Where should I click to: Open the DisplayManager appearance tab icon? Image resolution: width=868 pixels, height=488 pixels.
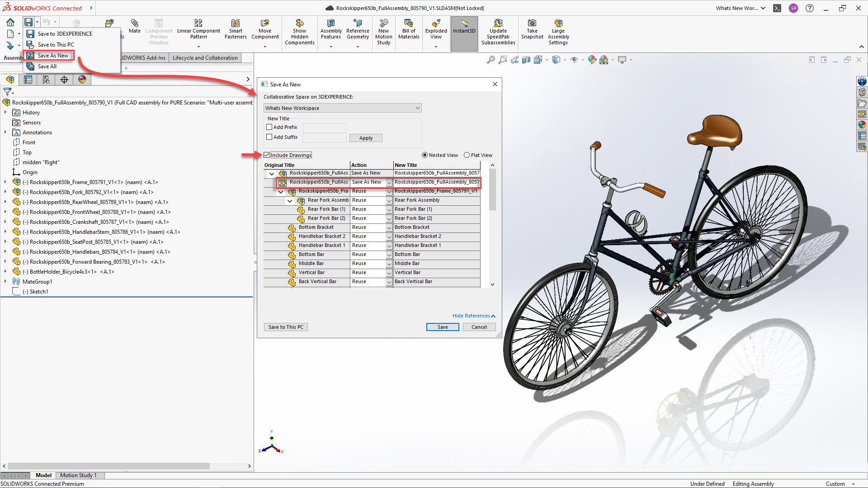82,80
